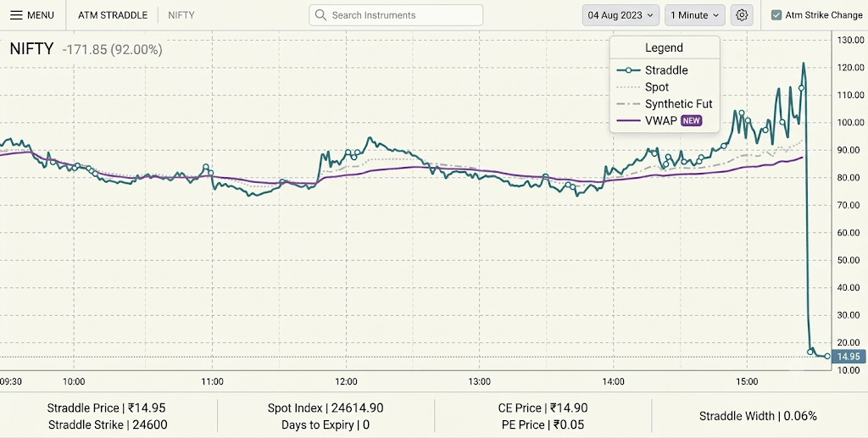This screenshot has width=868, height=438.
Task: Select the ATM STRADDLE tab
Action: click(113, 15)
